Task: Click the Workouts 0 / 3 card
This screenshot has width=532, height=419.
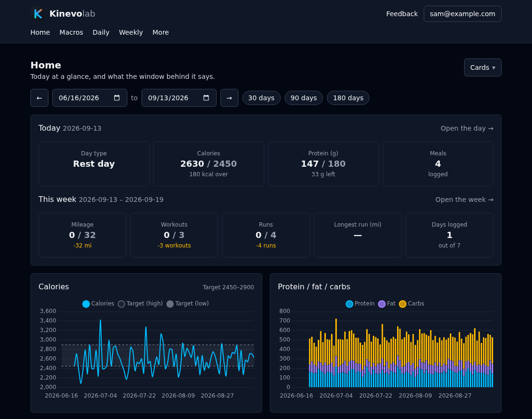Action: tap(174, 235)
